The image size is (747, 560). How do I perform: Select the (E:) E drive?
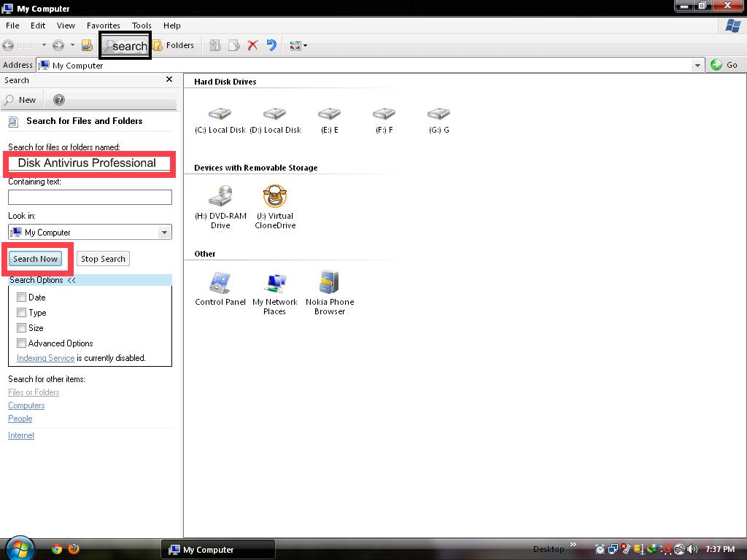pos(330,120)
